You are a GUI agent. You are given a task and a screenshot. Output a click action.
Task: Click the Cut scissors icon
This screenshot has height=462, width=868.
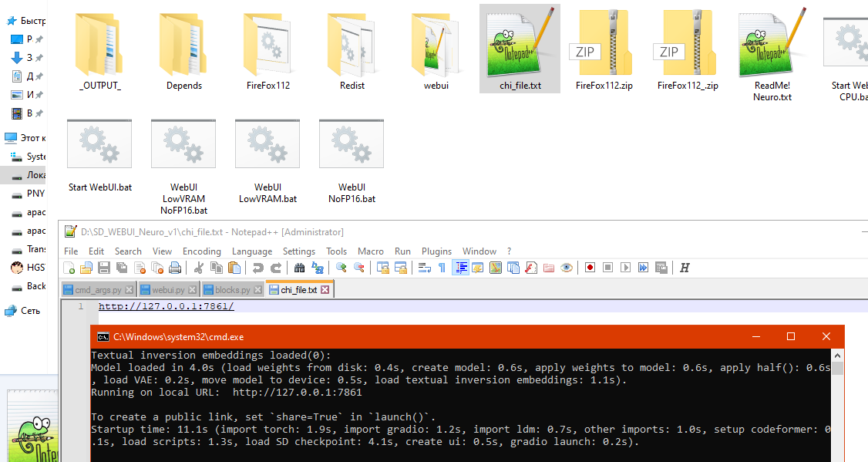click(x=198, y=268)
